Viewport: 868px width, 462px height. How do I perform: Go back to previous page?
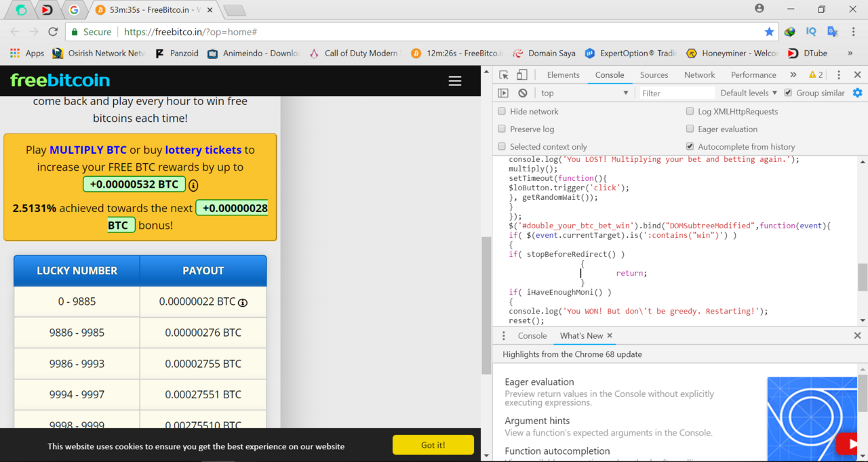point(15,32)
